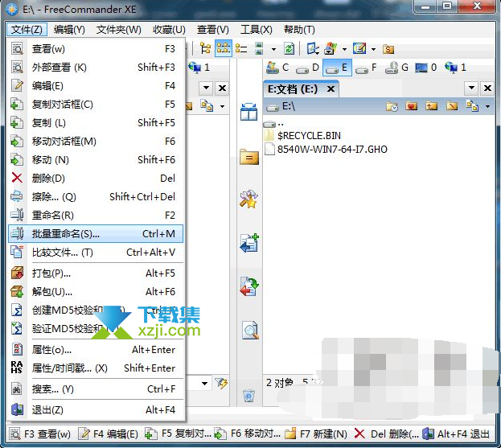Toggle the small icons view button
Viewport: 501px width, 448px height.
pos(224,49)
